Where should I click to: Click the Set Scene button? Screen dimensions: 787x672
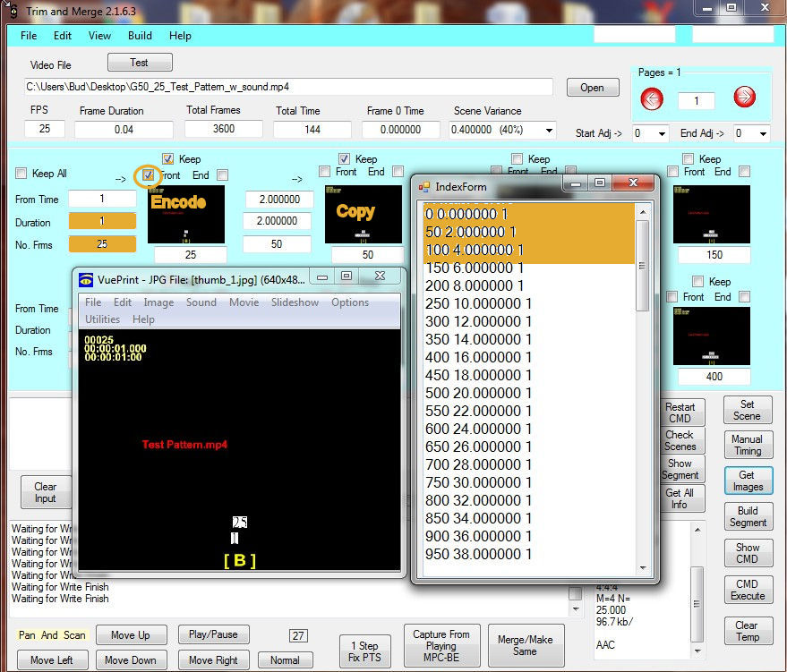tap(747, 410)
